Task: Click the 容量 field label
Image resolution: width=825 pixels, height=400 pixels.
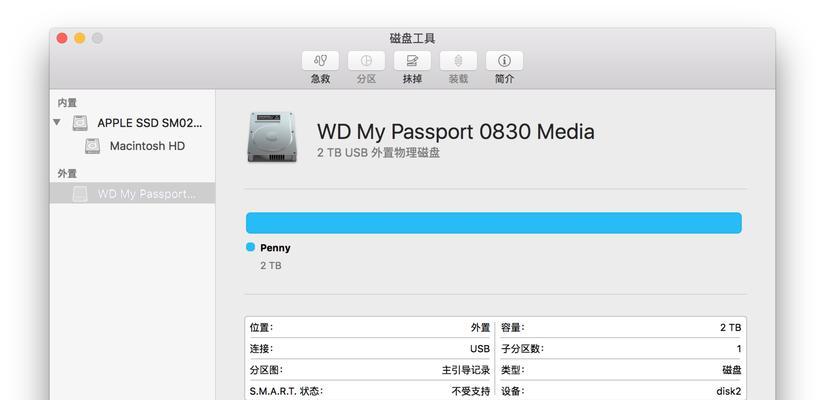Action: (x=512, y=327)
